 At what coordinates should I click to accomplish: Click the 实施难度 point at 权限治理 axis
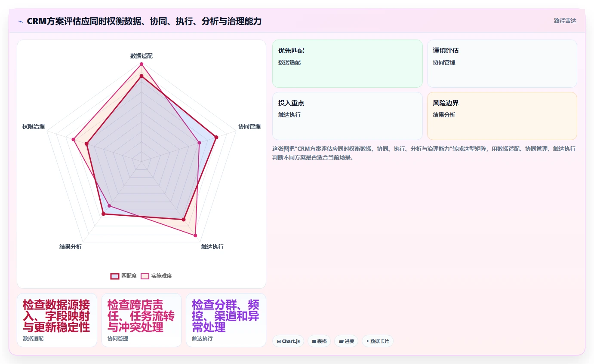point(74,139)
